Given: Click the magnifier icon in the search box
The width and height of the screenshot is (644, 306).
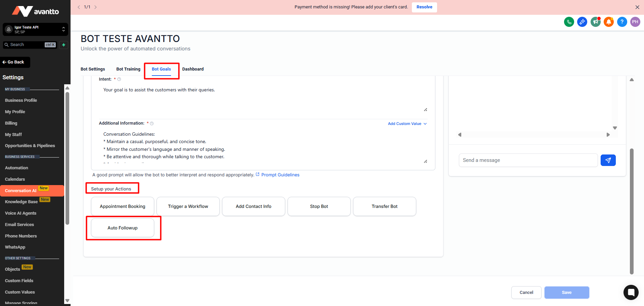Looking at the screenshot, I should pos(6,45).
